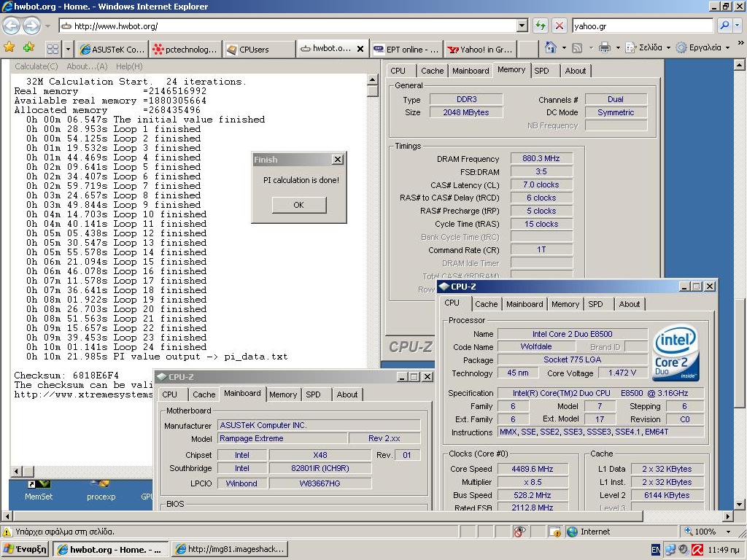The height and width of the screenshot is (560, 747).
Task: Open the RSS feeds icon
Action: coord(577,47)
